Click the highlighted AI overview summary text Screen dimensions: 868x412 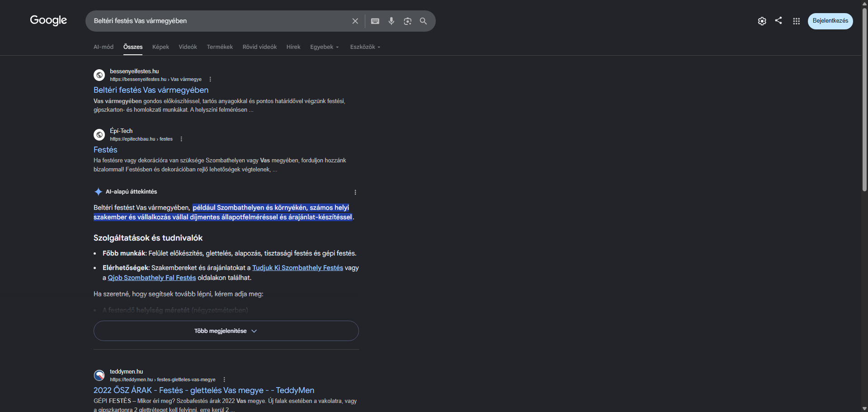pyautogui.click(x=223, y=212)
